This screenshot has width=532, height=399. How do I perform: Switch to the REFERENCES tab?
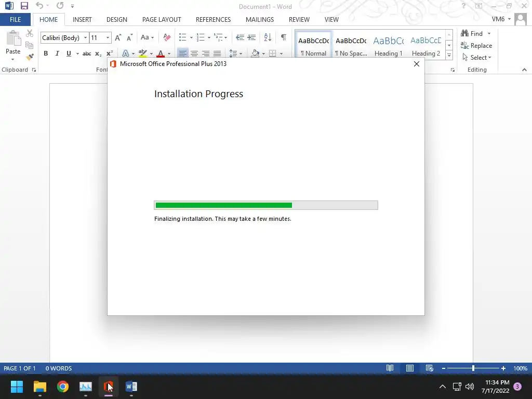[213, 20]
